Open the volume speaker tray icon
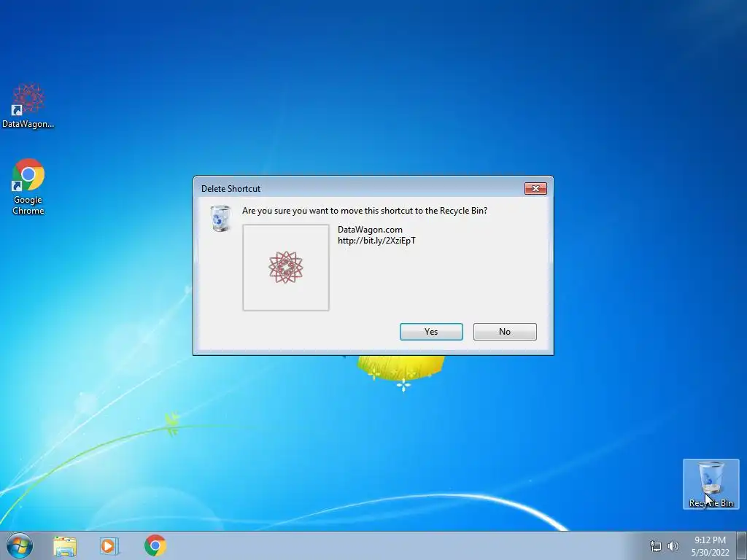 673,546
